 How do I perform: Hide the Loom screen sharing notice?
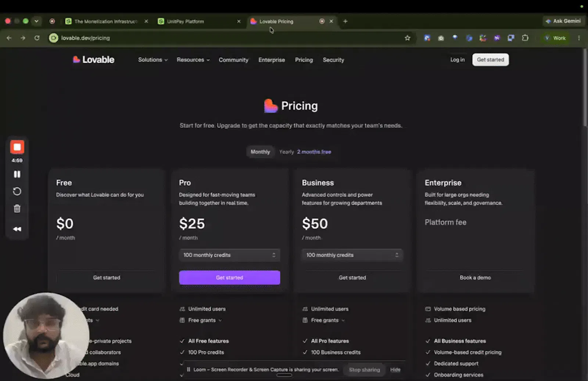pos(395,370)
